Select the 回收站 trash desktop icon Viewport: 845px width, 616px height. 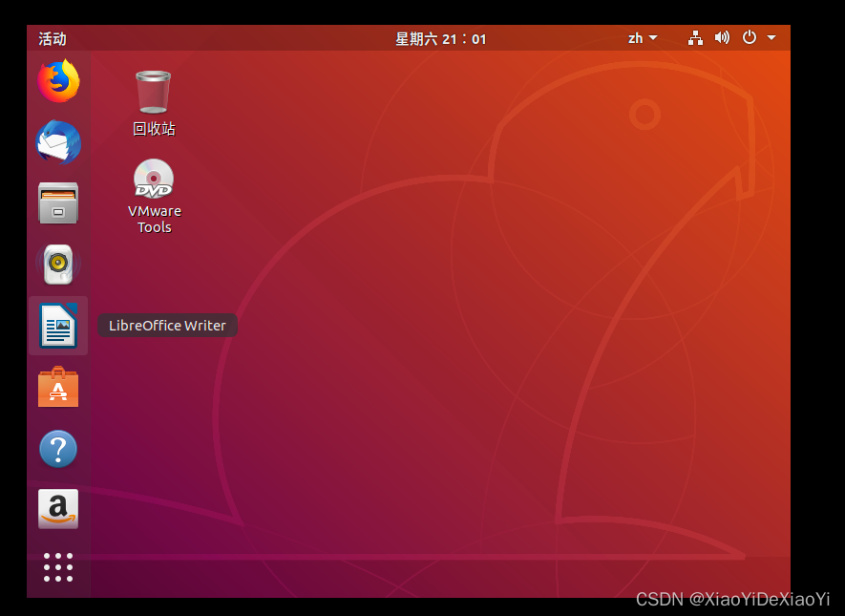point(154,92)
